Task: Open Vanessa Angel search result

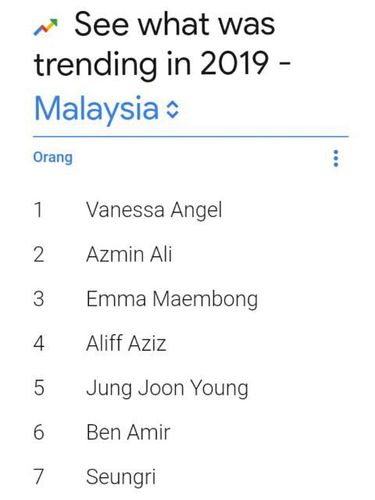Action: (x=154, y=211)
